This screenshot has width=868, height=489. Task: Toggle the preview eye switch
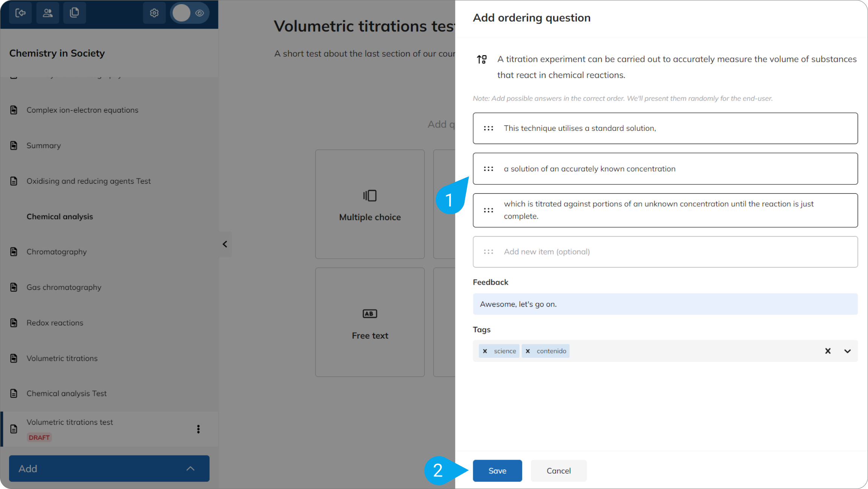[190, 13]
